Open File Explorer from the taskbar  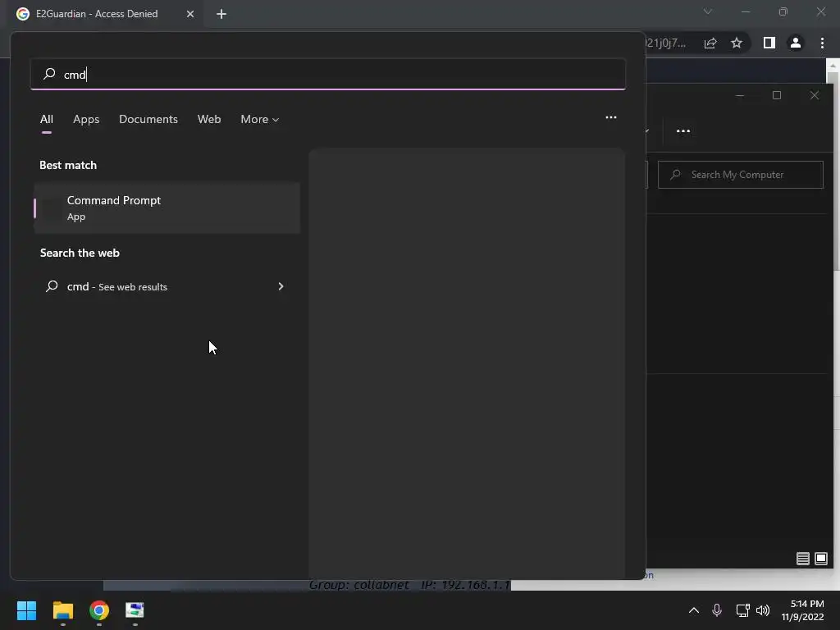pos(62,610)
